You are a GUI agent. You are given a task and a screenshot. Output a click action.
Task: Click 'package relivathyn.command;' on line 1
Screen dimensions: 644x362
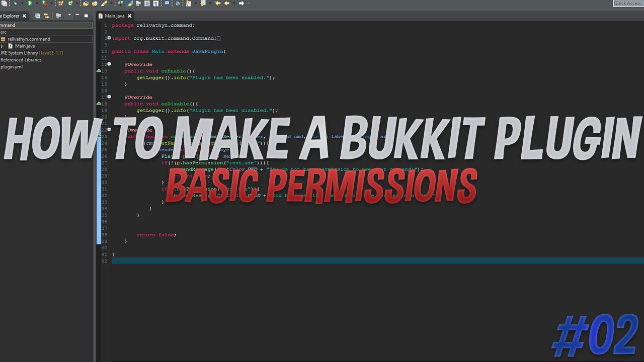[x=153, y=25]
